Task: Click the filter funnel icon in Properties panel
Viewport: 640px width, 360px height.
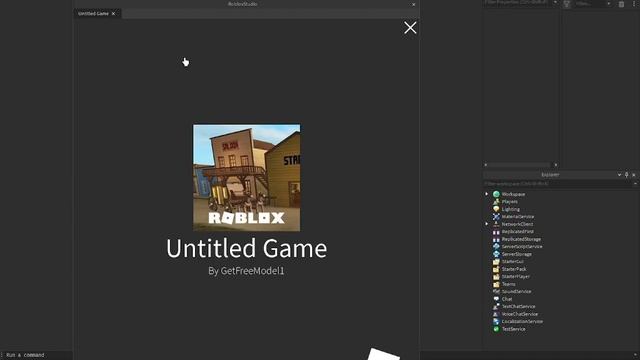Action: 567,4
